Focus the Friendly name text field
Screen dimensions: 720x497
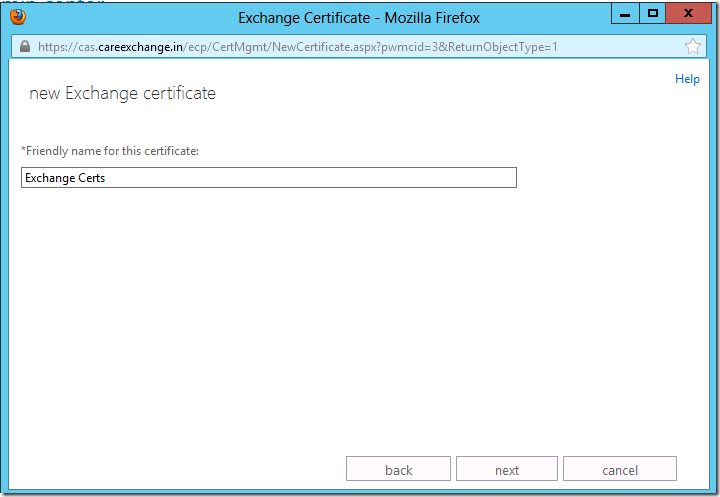coord(269,178)
